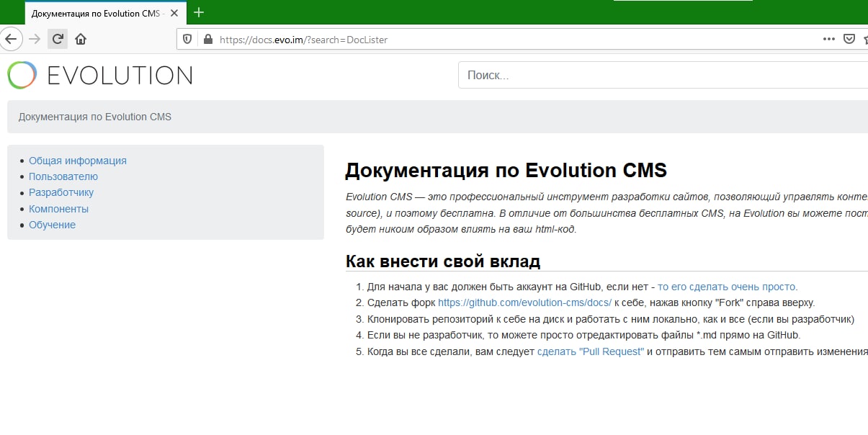Go back with the browser back arrow
The height and width of the screenshot is (435, 868).
pos(10,39)
